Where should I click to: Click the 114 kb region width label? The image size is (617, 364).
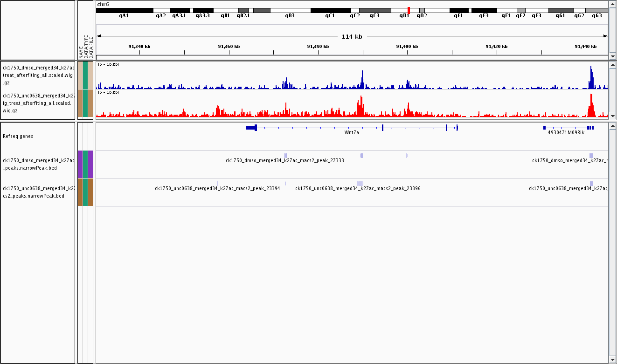(x=352, y=36)
